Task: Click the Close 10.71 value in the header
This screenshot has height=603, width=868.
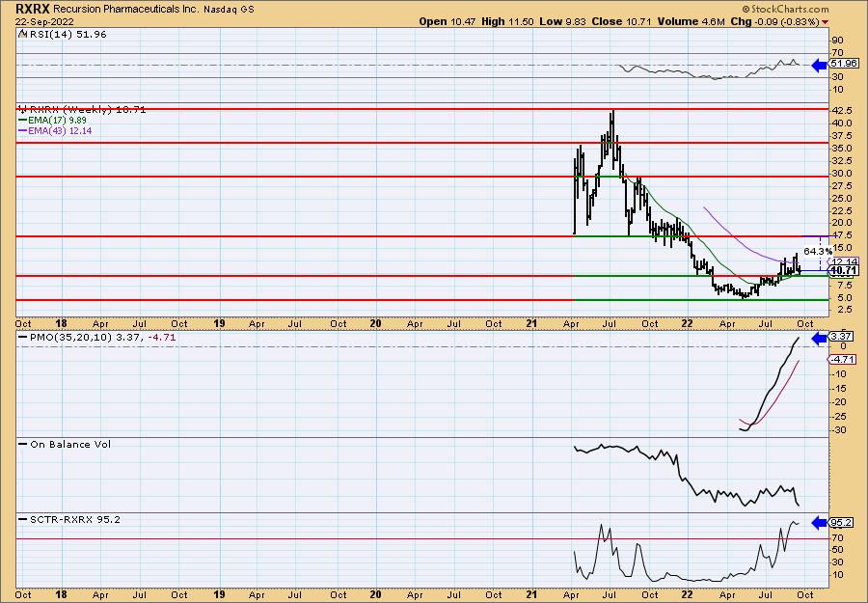Action: tap(622, 21)
